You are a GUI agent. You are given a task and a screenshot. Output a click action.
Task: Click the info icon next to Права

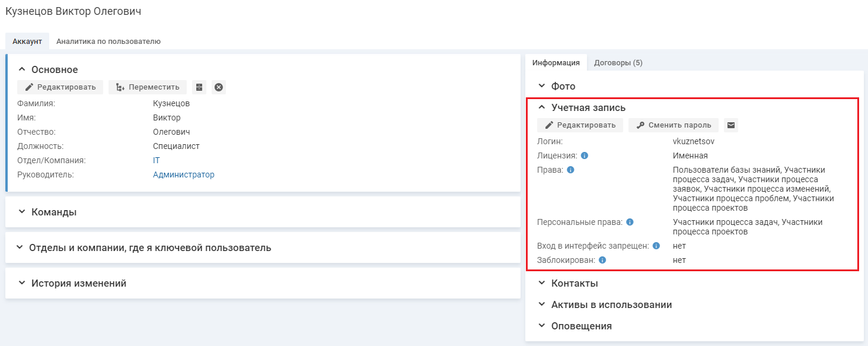click(x=570, y=170)
